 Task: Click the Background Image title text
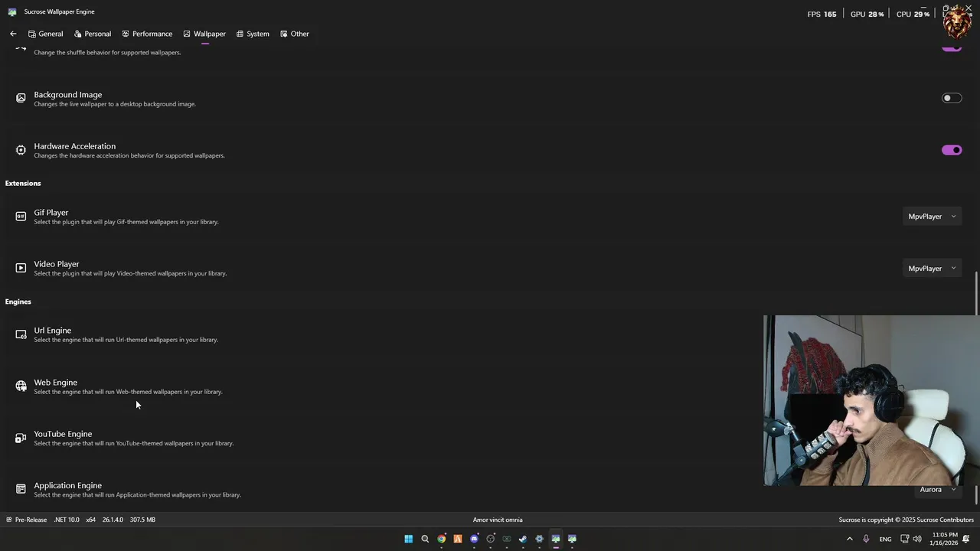[x=67, y=95]
